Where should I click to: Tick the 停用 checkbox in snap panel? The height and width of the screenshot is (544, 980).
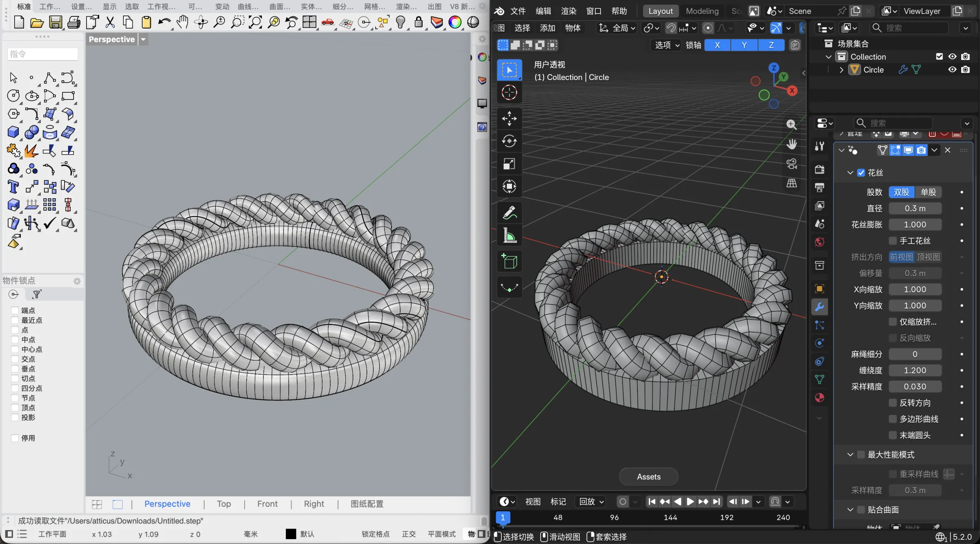pyautogui.click(x=15, y=438)
